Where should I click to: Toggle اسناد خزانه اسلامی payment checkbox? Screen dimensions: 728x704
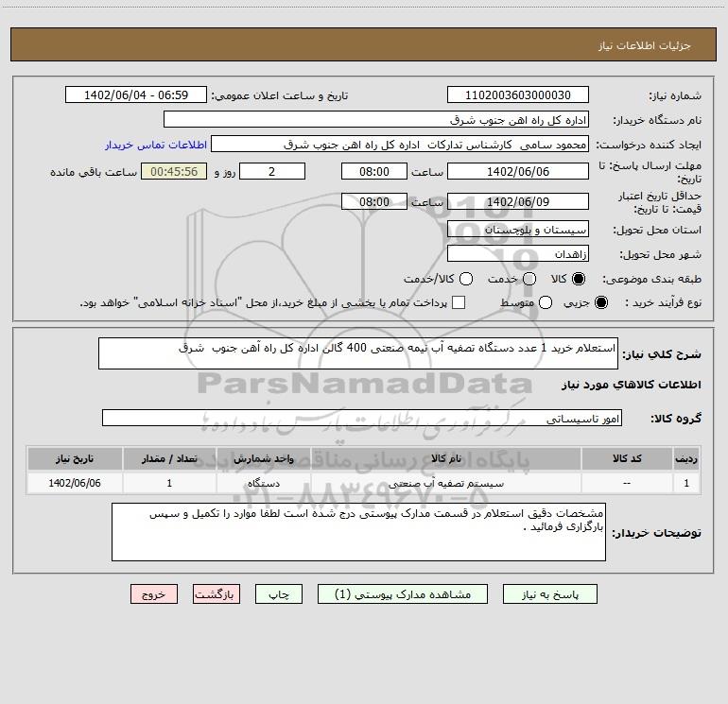pyautogui.click(x=459, y=302)
